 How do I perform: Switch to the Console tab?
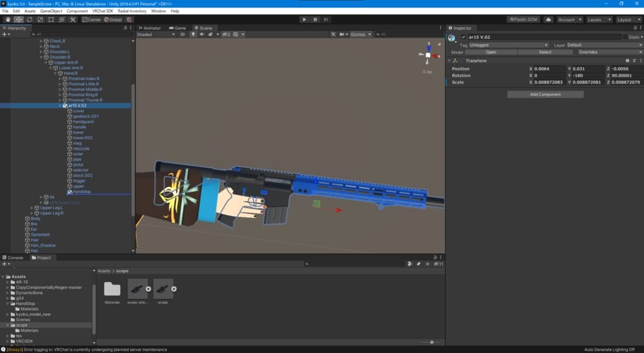click(14, 257)
